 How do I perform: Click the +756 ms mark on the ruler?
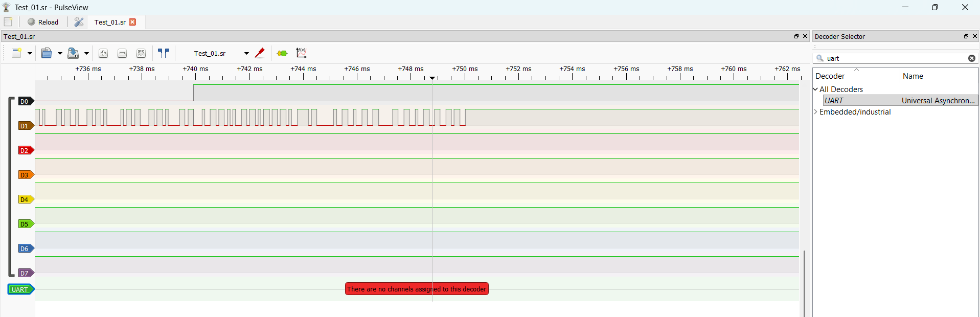pos(626,69)
